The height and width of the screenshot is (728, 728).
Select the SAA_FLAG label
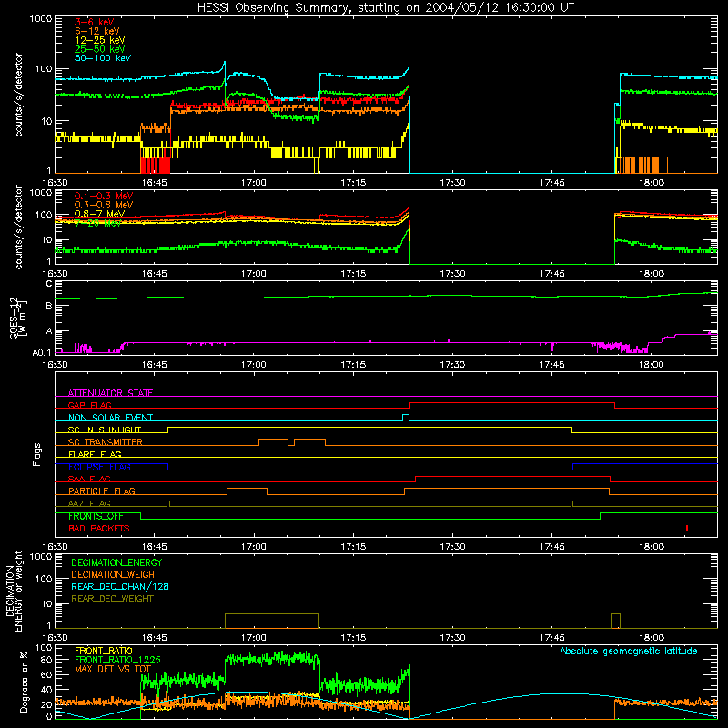[x=89, y=479]
